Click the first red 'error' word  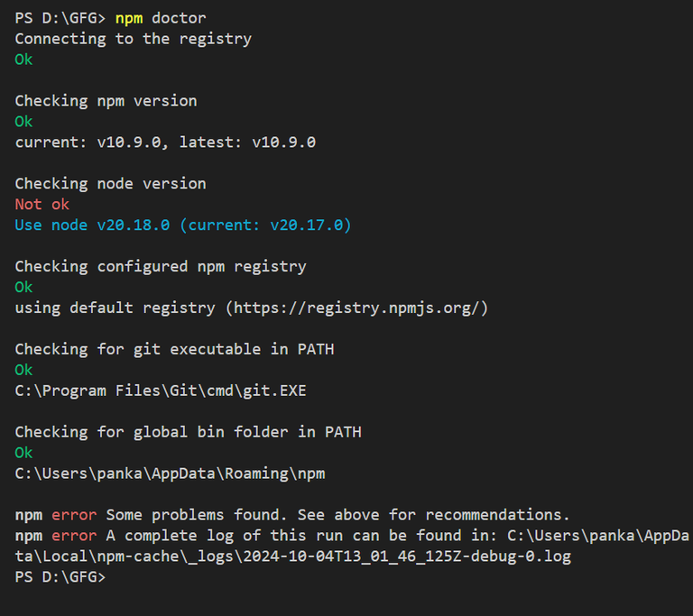pyautogui.click(x=74, y=515)
